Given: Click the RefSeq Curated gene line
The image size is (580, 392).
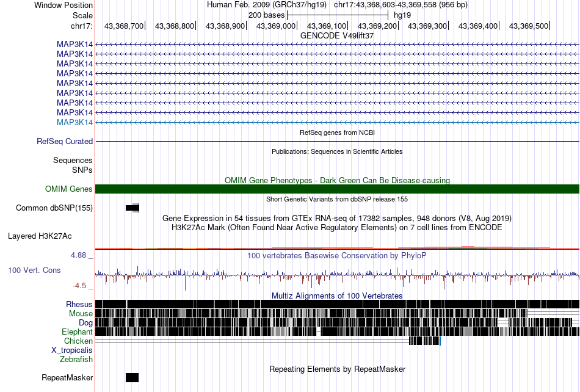Looking at the screenshot, I should click(337, 141).
